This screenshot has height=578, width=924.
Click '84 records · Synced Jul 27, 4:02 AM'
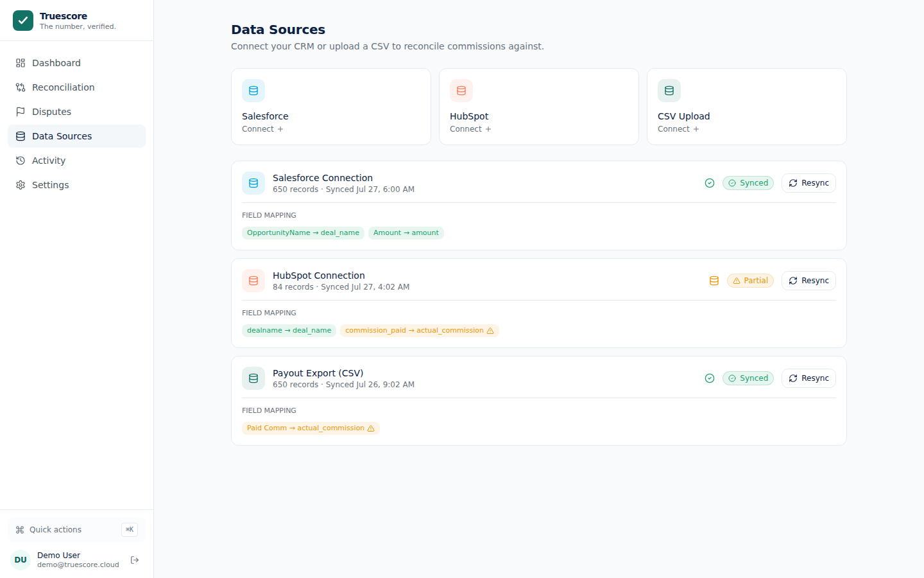tap(341, 287)
